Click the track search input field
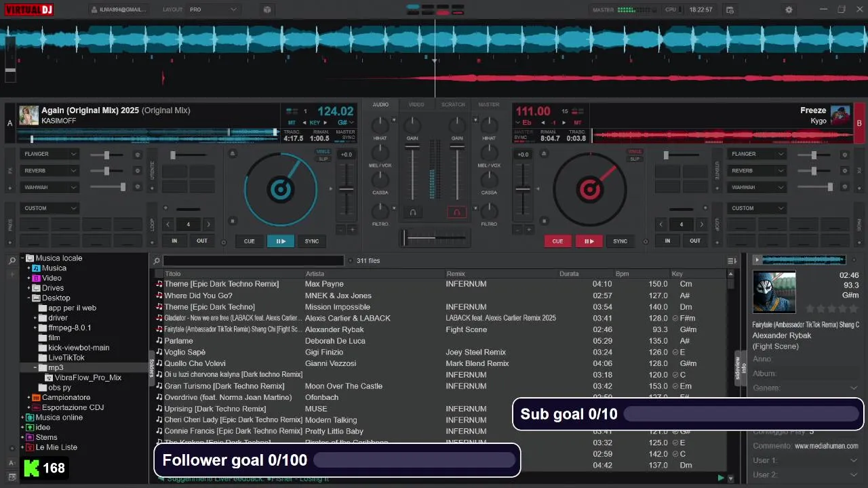 254,261
